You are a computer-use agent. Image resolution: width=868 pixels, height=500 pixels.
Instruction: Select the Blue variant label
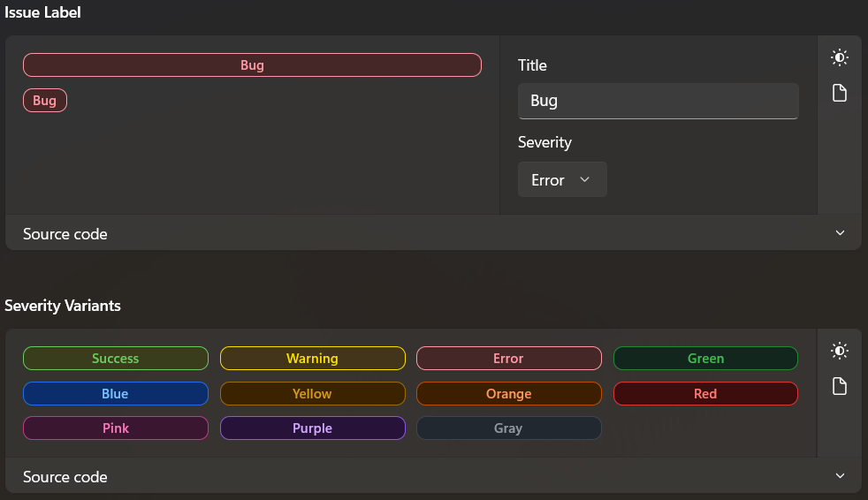pos(116,394)
